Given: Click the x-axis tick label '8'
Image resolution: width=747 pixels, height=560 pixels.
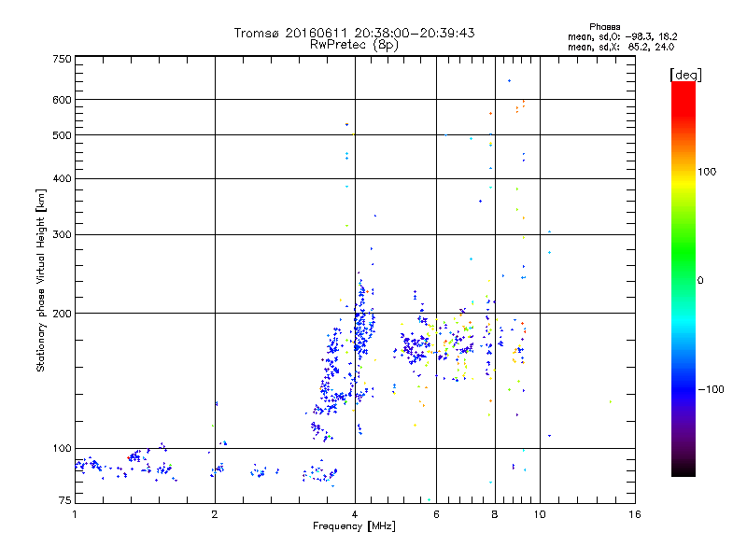Looking at the screenshot, I should (x=495, y=514).
